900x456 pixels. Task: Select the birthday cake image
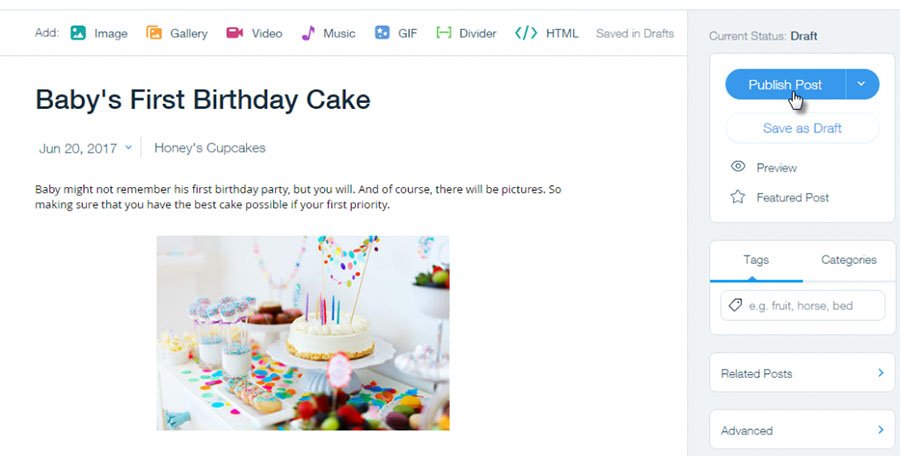303,333
